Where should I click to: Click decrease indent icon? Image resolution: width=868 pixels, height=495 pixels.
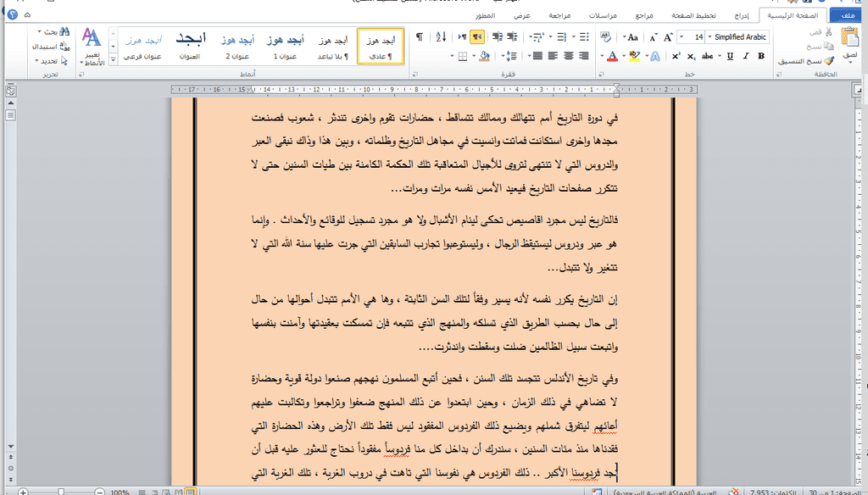[513, 37]
